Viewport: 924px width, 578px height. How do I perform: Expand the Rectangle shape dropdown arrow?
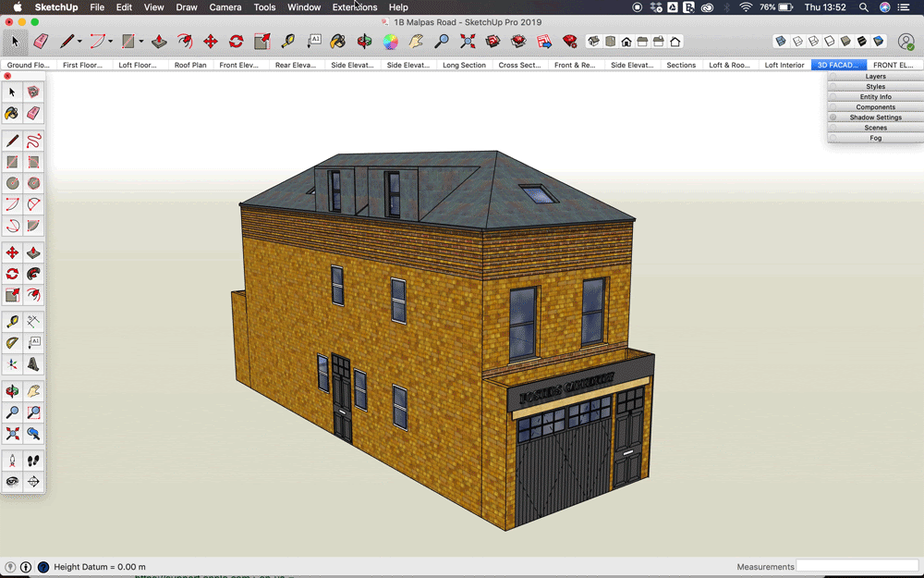coord(140,42)
